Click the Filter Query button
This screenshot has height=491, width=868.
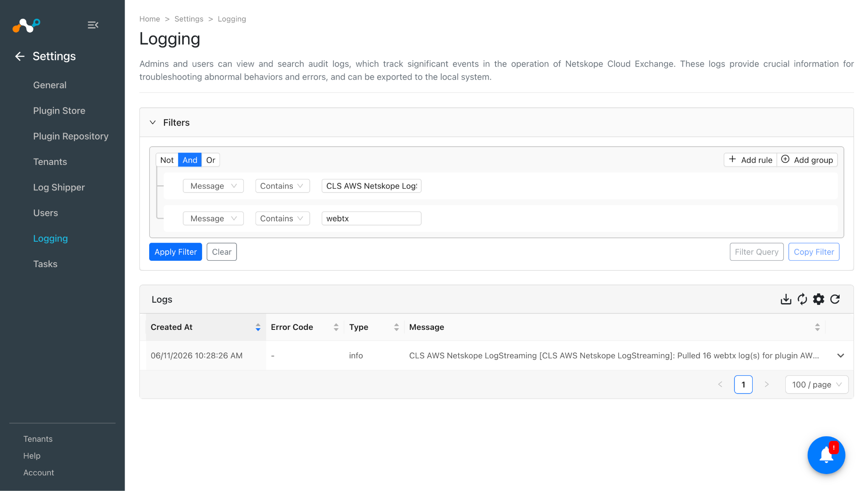tap(757, 252)
